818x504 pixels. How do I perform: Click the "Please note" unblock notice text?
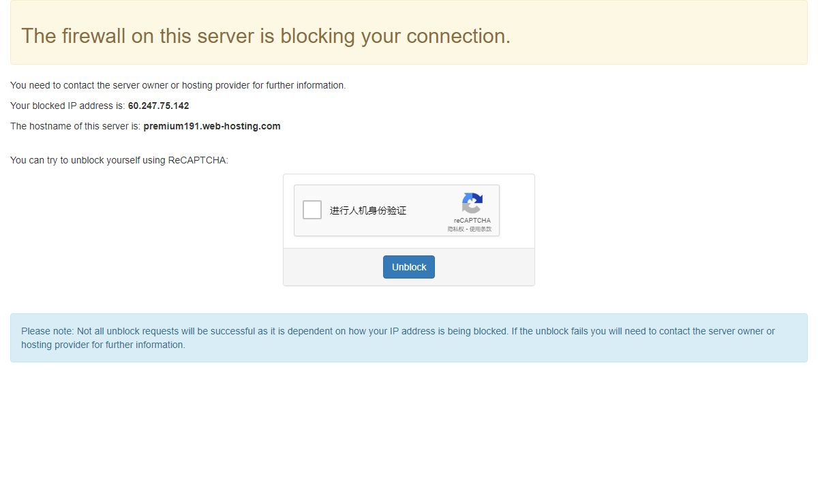pyautogui.click(x=398, y=338)
